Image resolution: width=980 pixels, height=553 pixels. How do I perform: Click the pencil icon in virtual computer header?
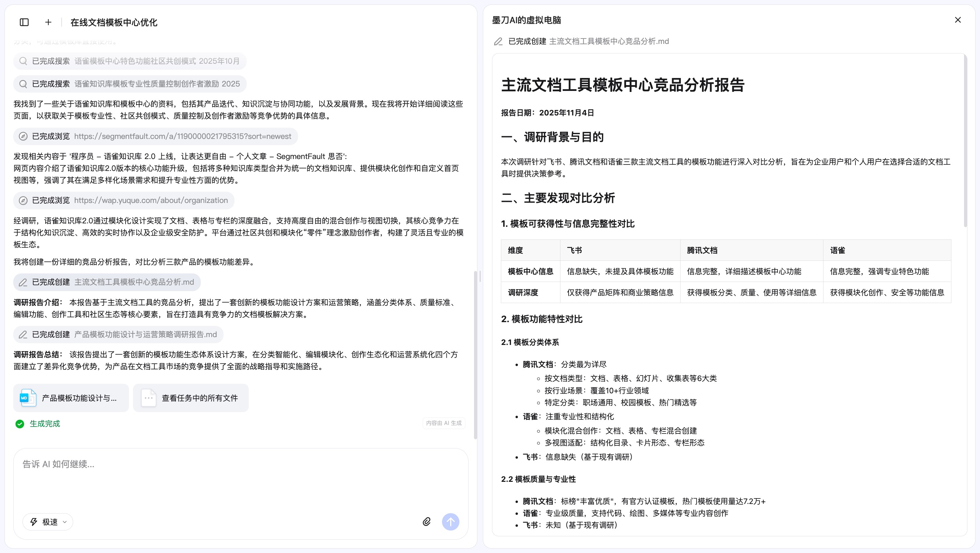coord(498,42)
